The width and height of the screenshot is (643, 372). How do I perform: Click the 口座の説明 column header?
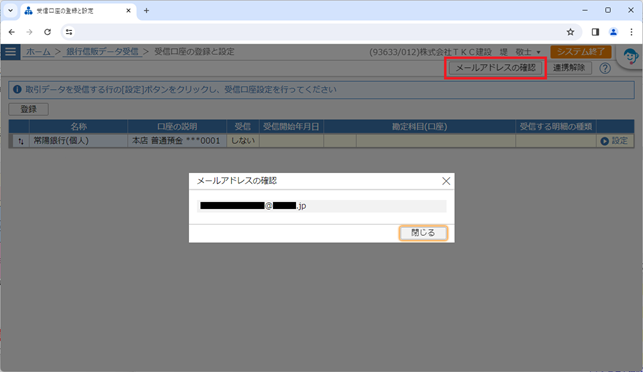[177, 127]
